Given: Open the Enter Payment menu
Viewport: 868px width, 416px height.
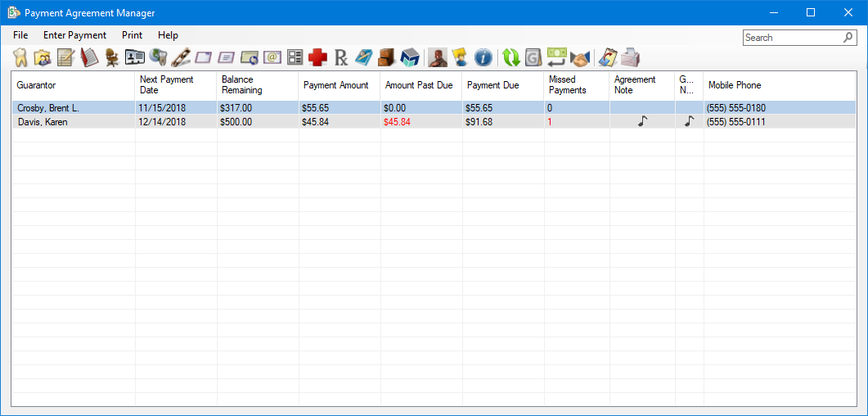Looking at the screenshot, I should coord(74,35).
